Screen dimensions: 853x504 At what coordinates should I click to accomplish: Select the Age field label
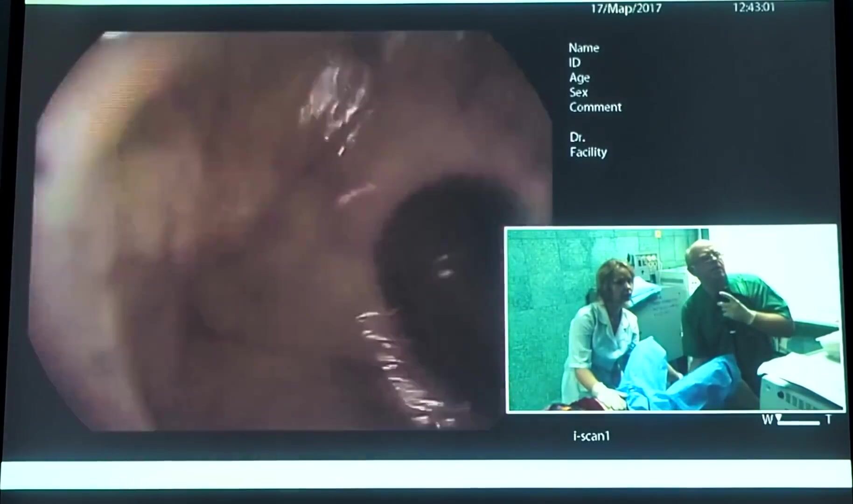tap(579, 77)
